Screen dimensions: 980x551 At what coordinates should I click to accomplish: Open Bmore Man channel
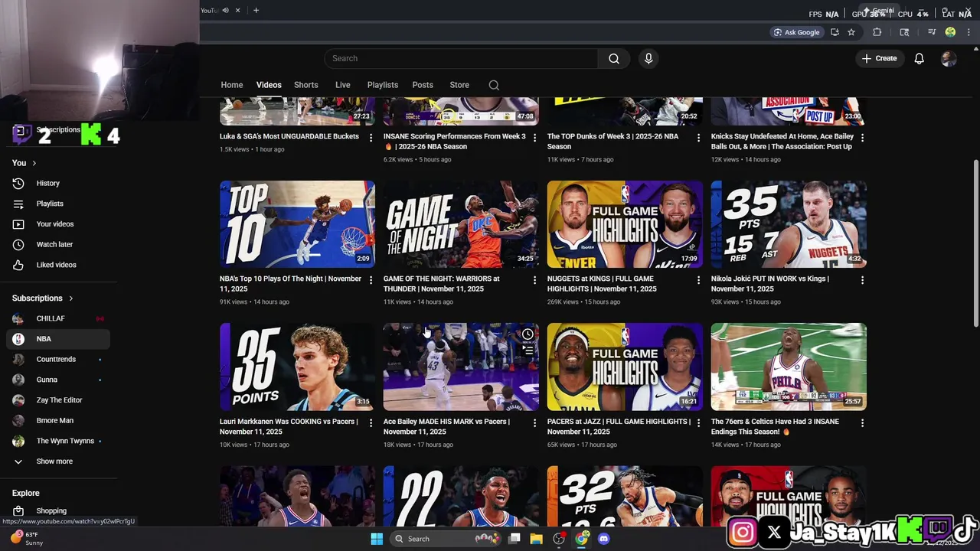[x=55, y=420]
